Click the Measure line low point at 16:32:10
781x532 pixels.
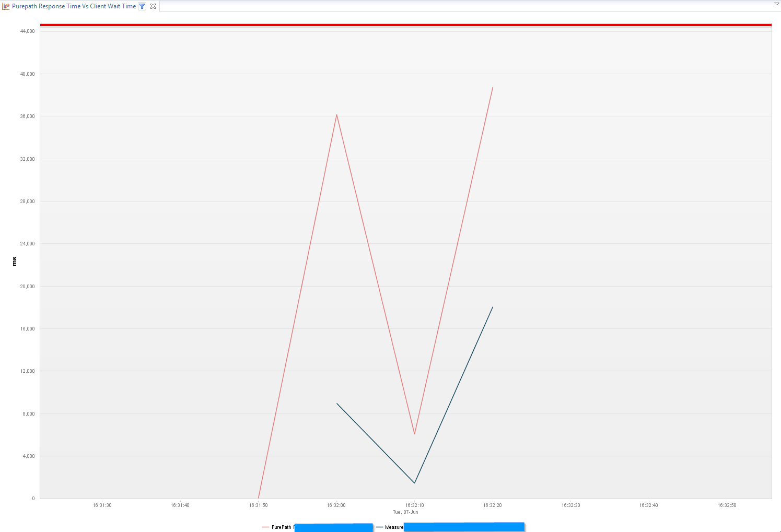tap(415, 483)
